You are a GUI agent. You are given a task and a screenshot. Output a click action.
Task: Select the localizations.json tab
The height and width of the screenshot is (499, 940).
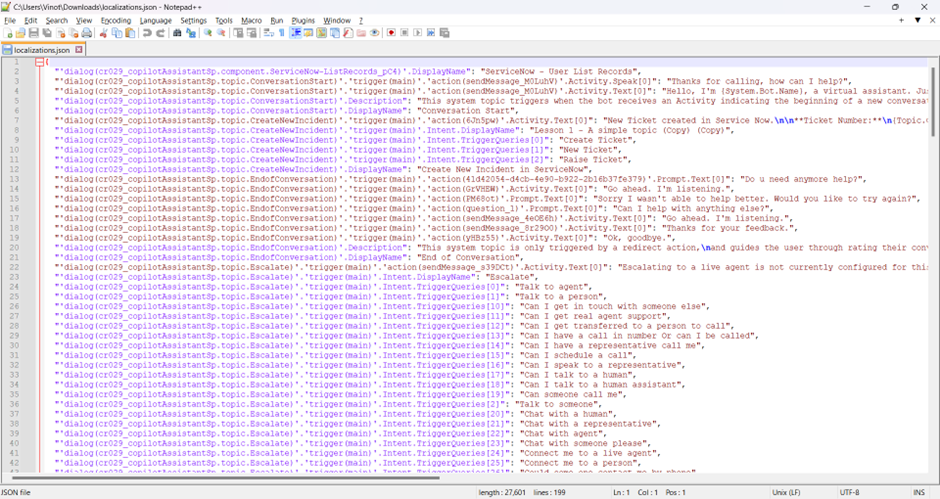coord(40,49)
